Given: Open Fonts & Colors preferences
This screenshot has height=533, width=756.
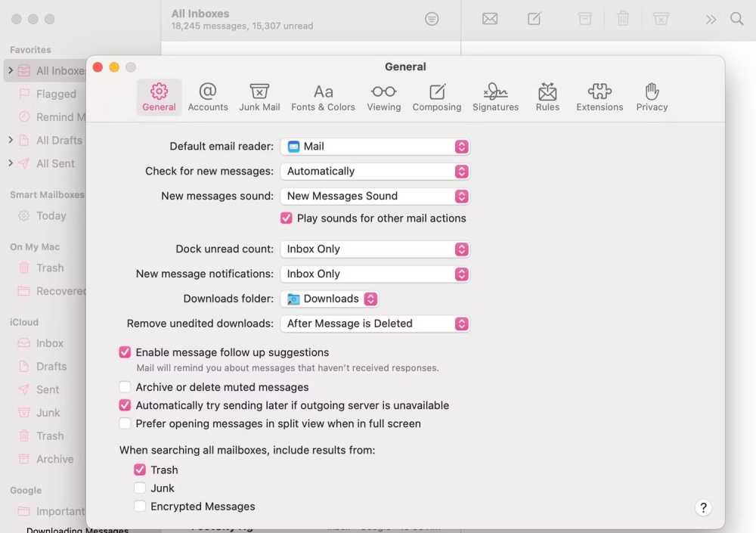Looking at the screenshot, I should click(323, 97).
